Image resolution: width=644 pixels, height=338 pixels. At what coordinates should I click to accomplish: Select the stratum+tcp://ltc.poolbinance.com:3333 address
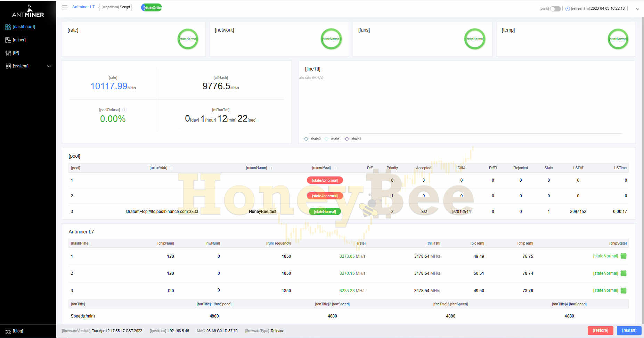point(162,212)
